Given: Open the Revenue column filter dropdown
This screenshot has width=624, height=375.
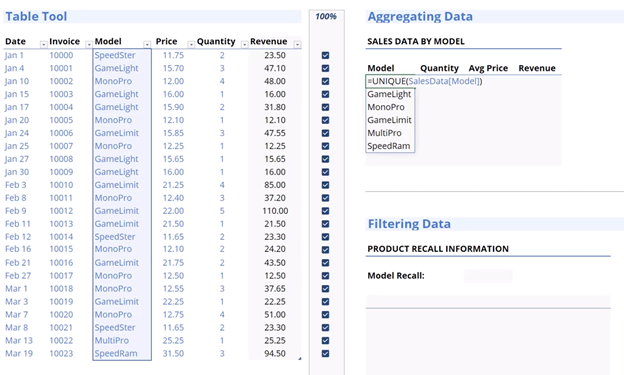Looking at the screenshot, I should (x=297, y=45).
